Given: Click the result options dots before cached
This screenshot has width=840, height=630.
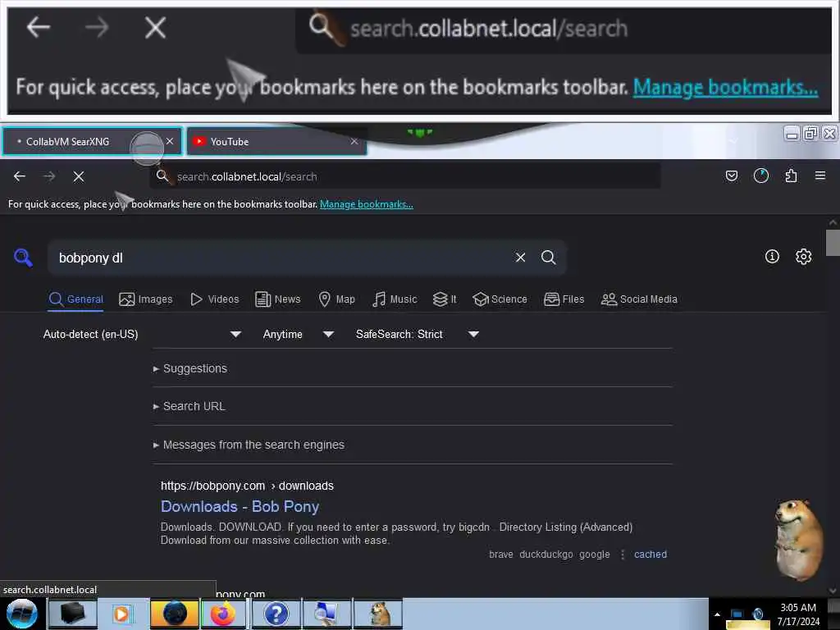Looking at the screenshot, I should pos(623,555).
